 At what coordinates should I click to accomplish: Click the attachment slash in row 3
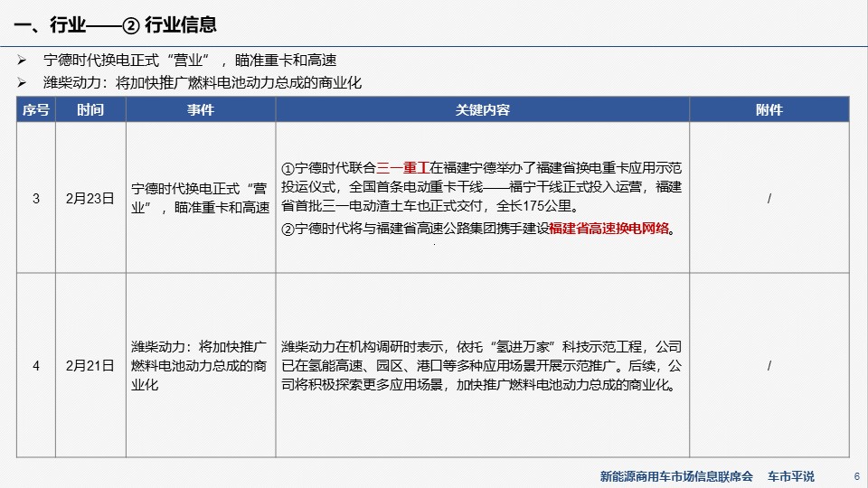[769, 198]
